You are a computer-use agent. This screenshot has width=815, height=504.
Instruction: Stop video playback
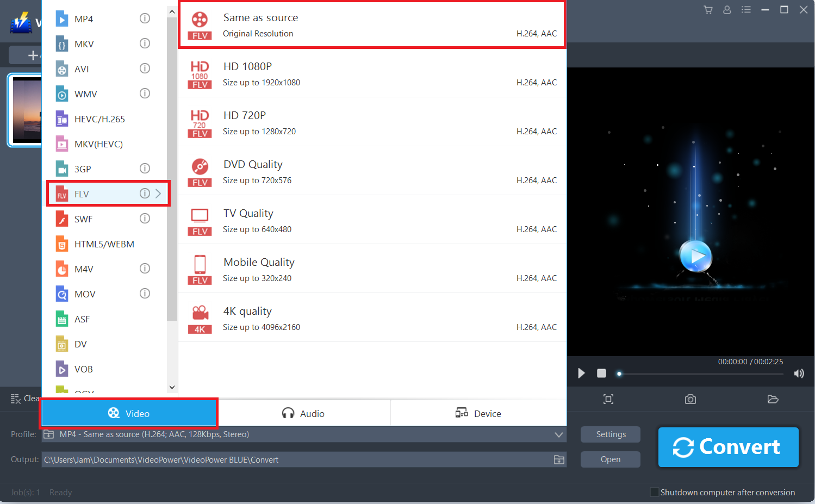[x=601, y=374]
